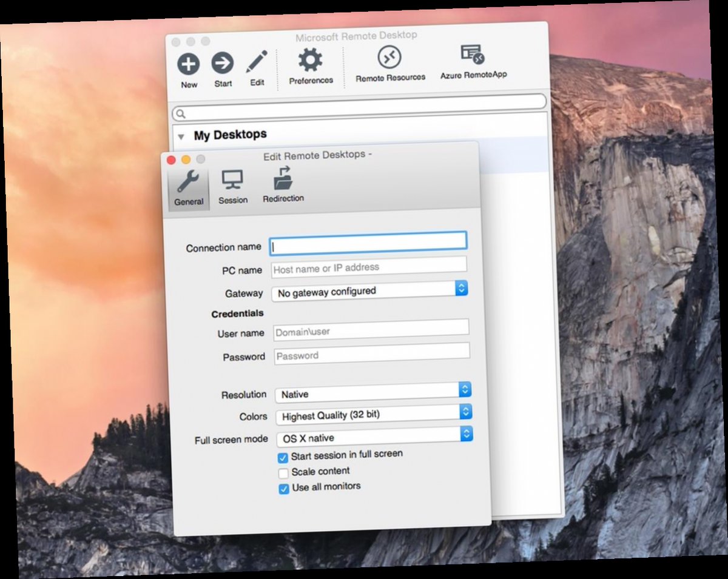Switch to the Redirection tab
Viewport: 728px width, 579px height.
283,185
